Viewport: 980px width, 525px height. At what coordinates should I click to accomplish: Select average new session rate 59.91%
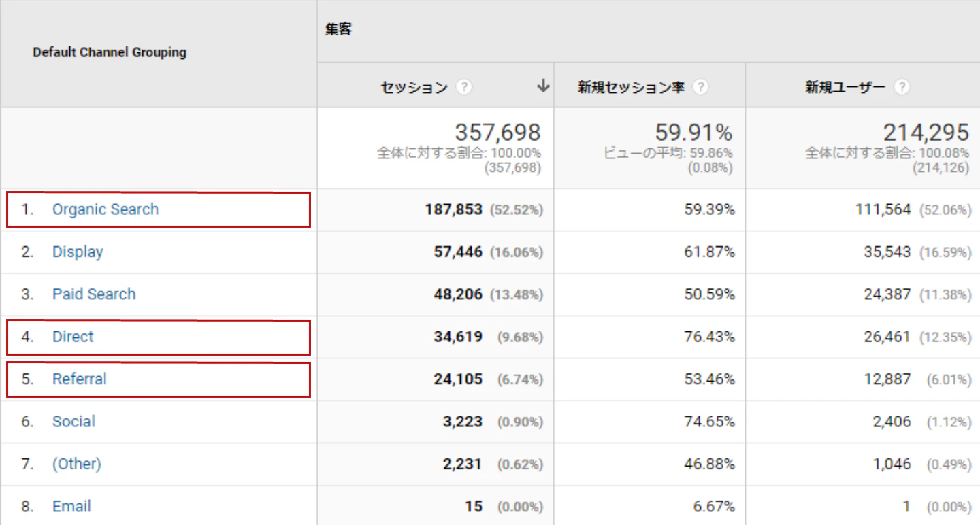point(693,132)
